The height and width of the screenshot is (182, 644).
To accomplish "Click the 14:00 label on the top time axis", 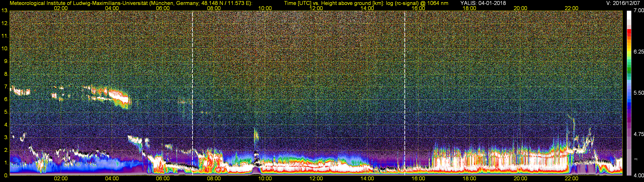I will (367, 8).
